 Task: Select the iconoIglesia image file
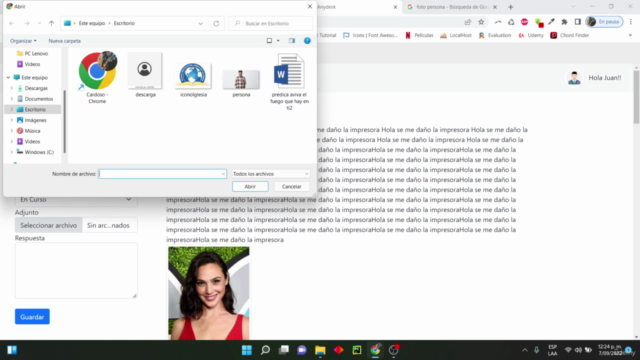pyautogui.click(x=193, y=80)
